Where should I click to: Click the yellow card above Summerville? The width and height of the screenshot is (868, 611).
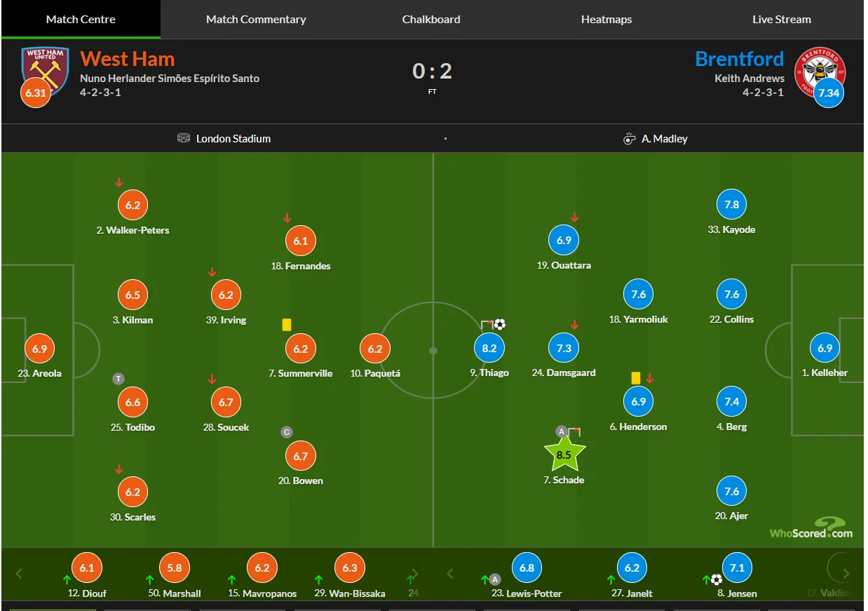tap(287, 325)
